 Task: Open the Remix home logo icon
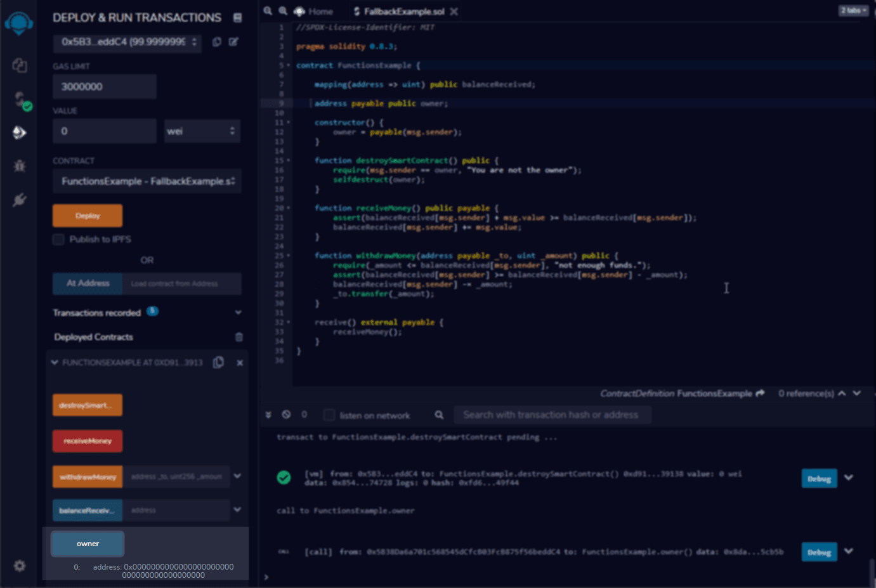(x=19, y=23)
